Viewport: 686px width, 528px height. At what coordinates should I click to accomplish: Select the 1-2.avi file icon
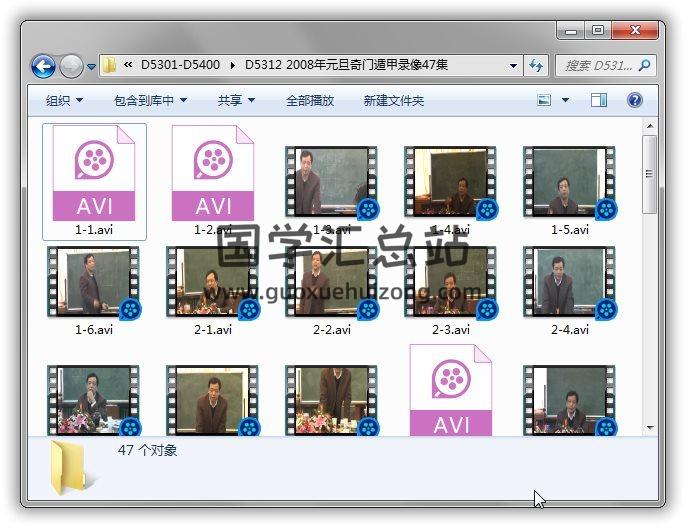[x=213, y=173]
